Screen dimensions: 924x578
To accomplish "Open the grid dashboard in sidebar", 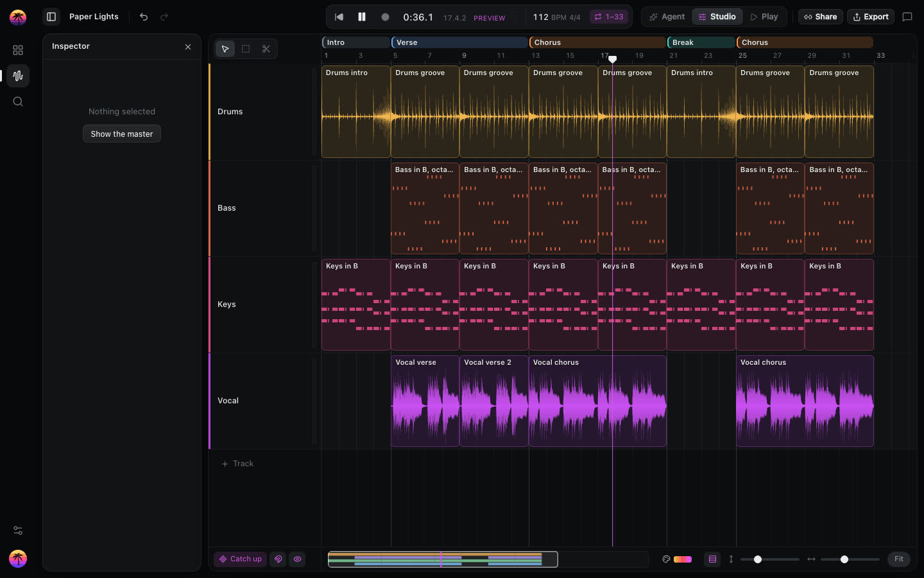I will click(x=18, y=50).
